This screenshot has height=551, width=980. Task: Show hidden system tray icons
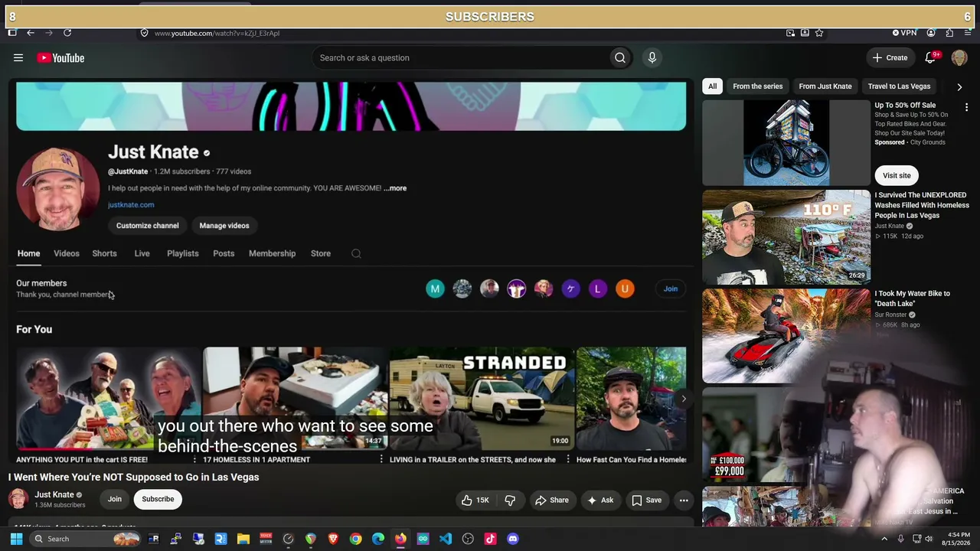[x=884, y=539]
